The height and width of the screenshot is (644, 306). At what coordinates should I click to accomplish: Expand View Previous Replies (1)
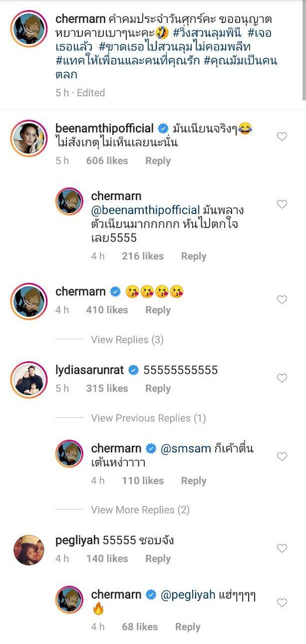pos(148,418)
